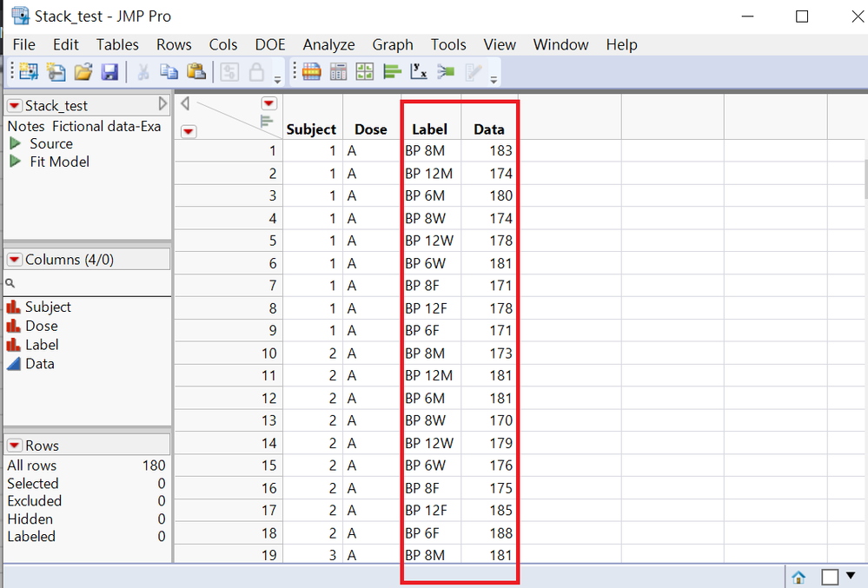This screenshot has width=868, height=588.
Task: Select Dose in the Columns panel
Action: click(42, 326)
